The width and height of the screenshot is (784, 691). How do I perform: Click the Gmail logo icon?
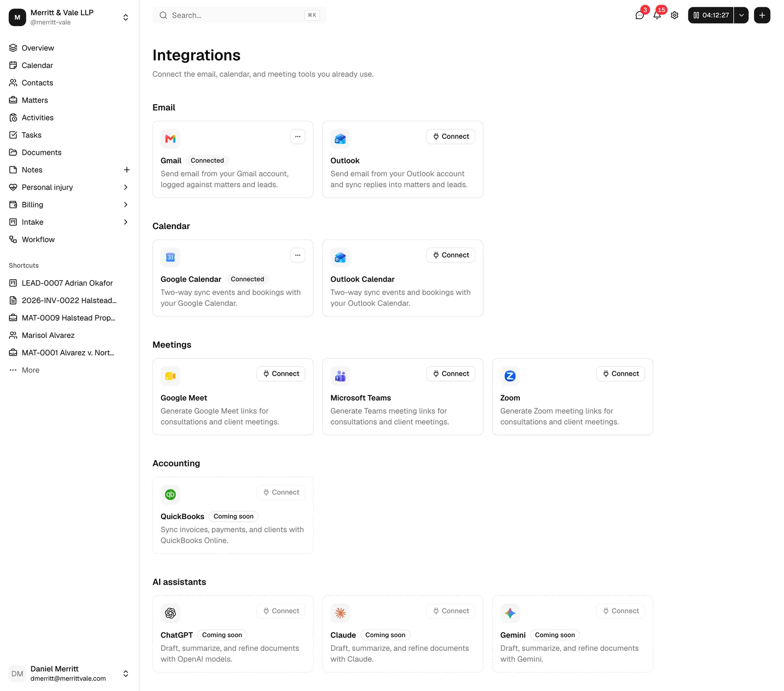pos(171,139)
